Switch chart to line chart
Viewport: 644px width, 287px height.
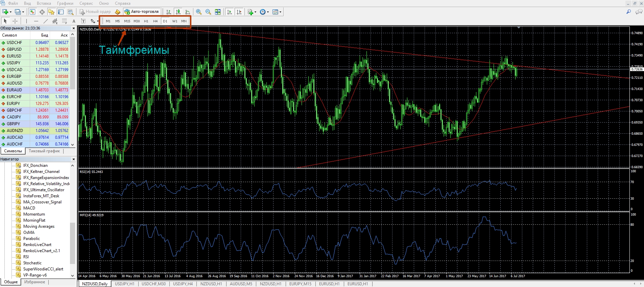point(187,12)
